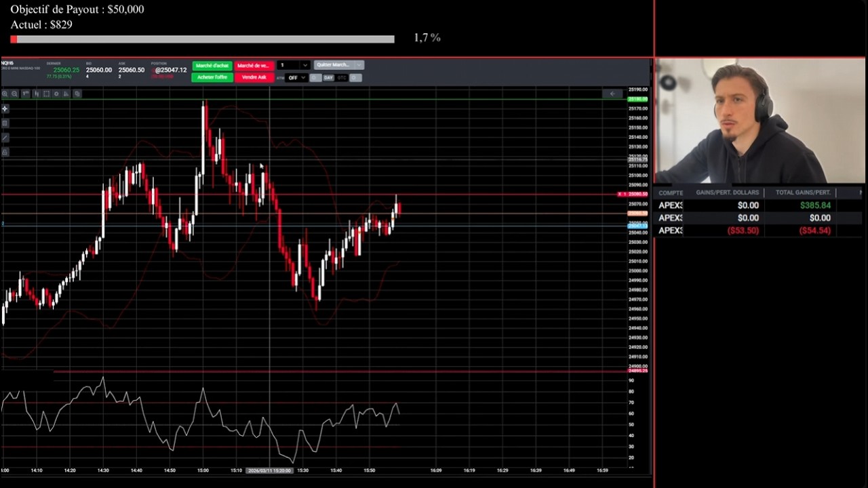Click the Acheter l'offre button

pyautogui.click(x=212, y=77)
